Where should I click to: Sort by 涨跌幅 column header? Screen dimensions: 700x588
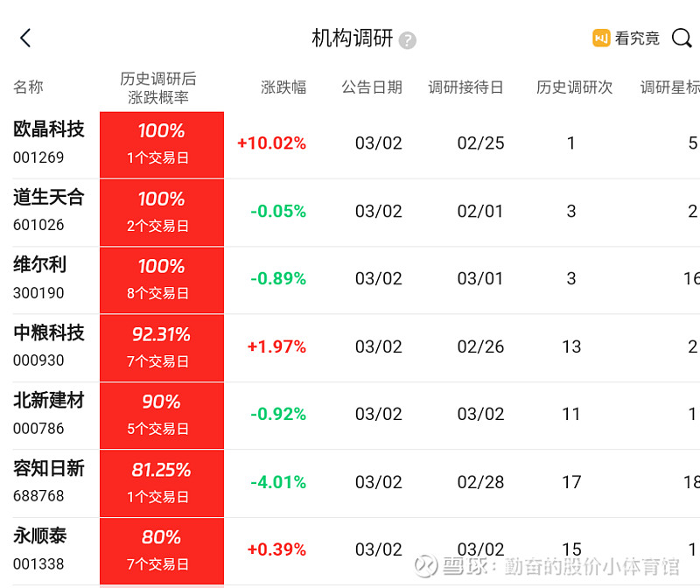coord(283,87)
